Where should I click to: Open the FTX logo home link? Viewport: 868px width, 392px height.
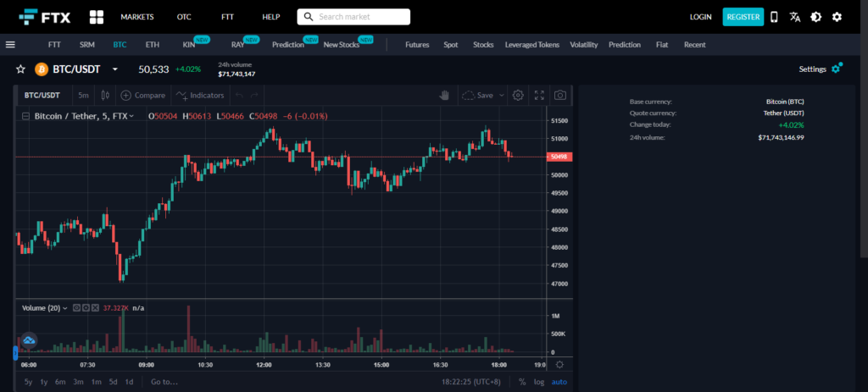(45, 17)
